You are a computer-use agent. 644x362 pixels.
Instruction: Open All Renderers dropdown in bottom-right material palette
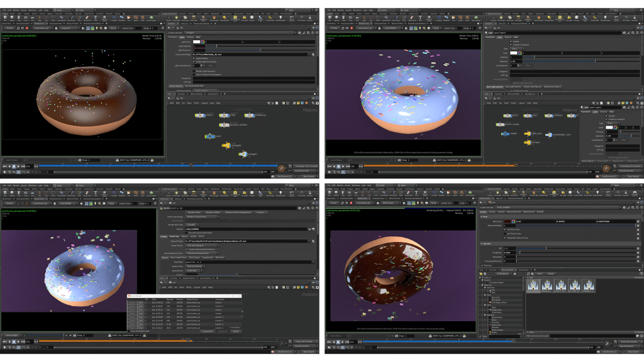tap(504, 274)
